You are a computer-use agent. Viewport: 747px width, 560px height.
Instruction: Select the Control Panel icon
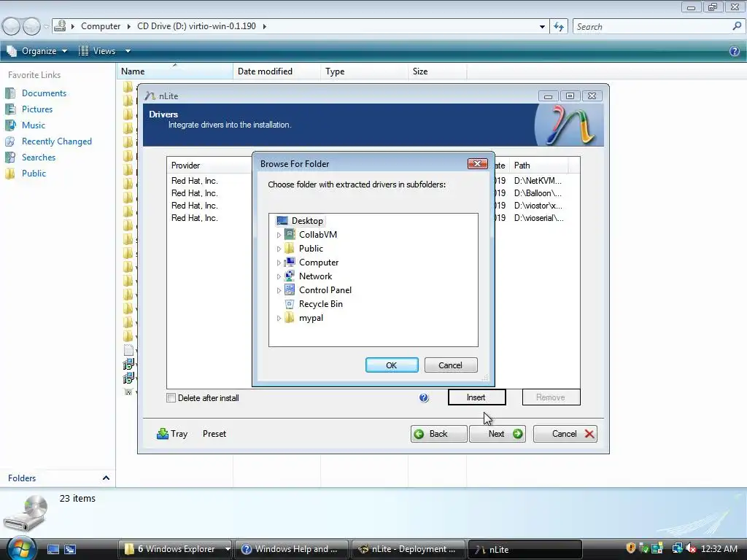[290, 289]
